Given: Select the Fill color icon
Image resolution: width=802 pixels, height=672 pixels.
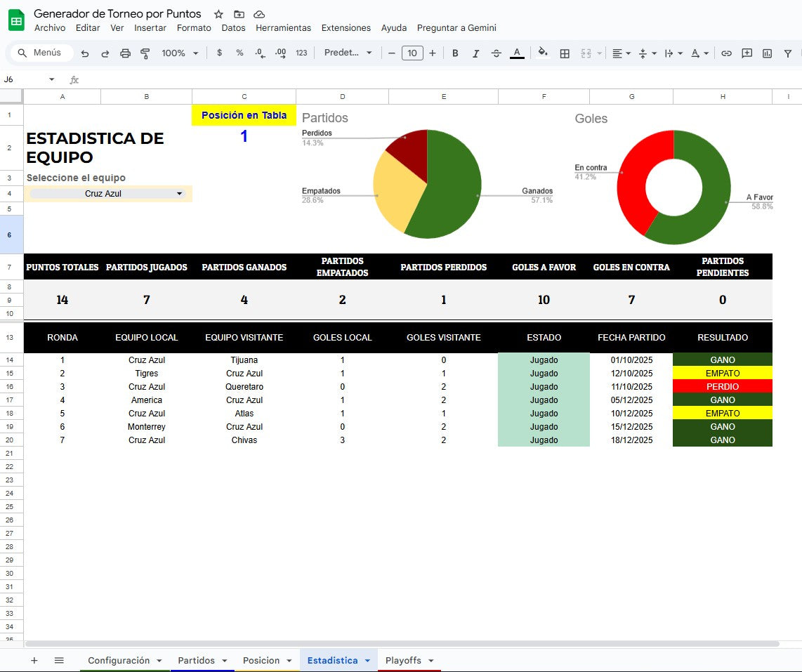Looking at the screenshot, I should click(541, 53).
